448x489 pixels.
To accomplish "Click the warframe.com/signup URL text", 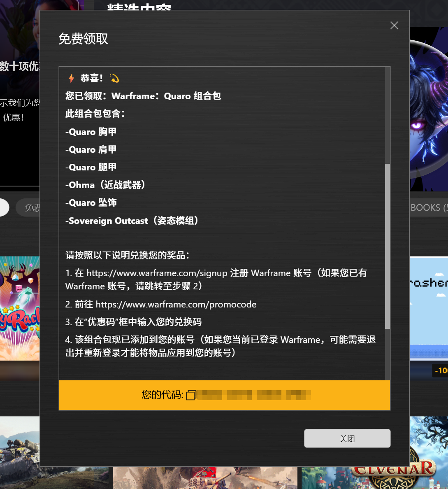I will 157,273.
